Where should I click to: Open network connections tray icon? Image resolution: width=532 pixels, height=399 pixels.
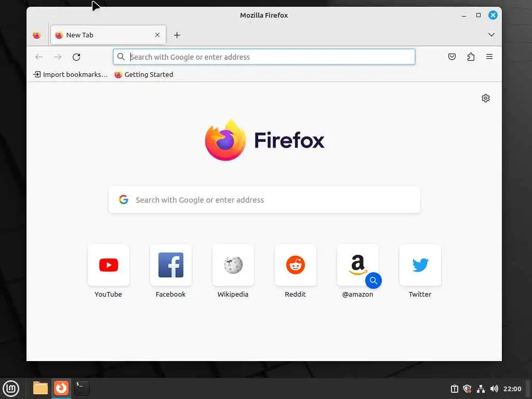pyautogui.click(x=481, y=389)
